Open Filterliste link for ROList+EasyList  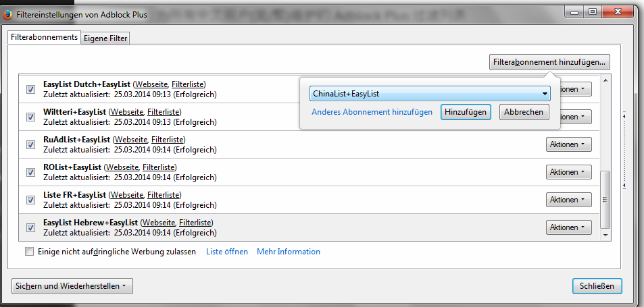coord(159,167)
